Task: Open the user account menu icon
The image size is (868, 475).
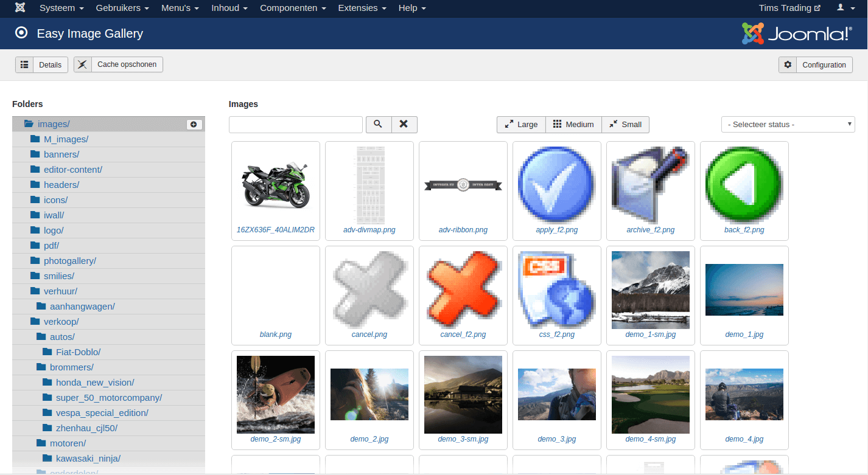Action: pos(845,8)
